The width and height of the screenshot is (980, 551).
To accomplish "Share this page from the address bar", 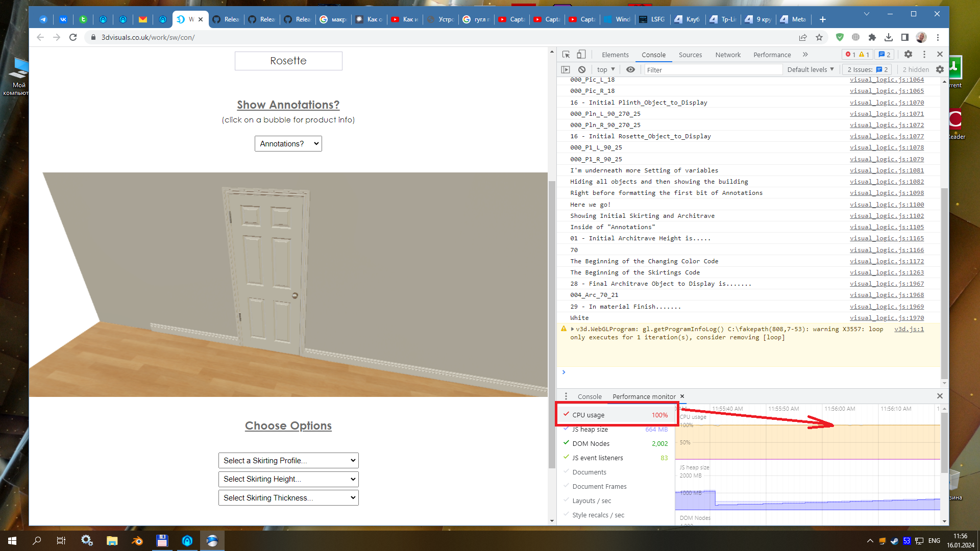I will (x=803, y=37).
